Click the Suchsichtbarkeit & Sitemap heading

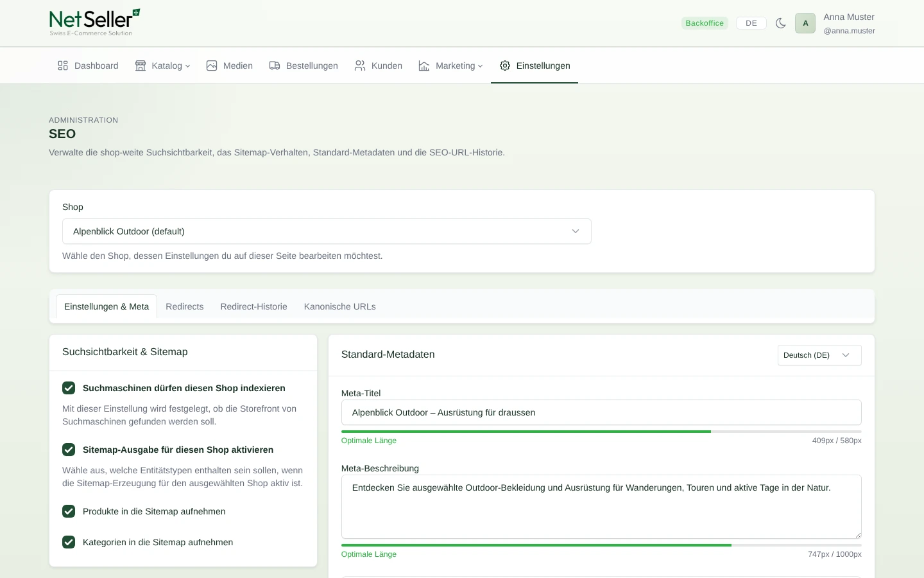[x=125, y=352]
